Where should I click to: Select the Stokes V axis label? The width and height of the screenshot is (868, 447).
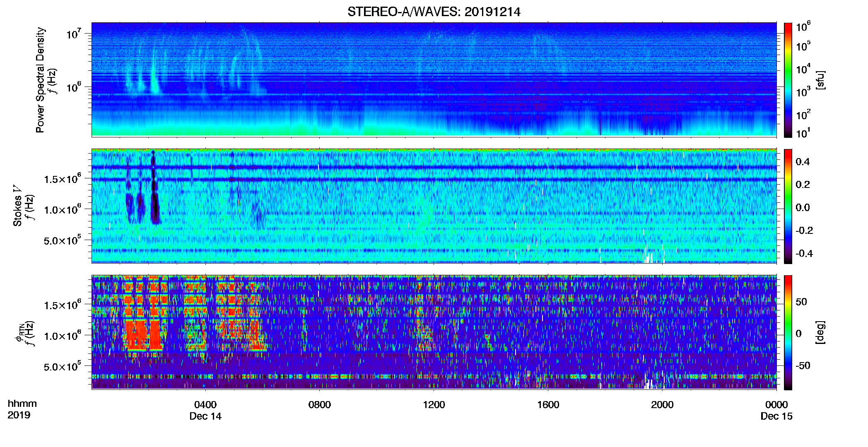click(17, 205)
